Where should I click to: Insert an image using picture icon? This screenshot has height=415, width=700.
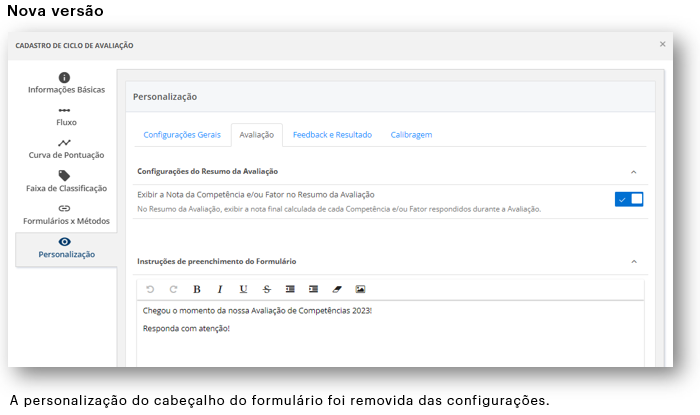[x=360, y=289]
